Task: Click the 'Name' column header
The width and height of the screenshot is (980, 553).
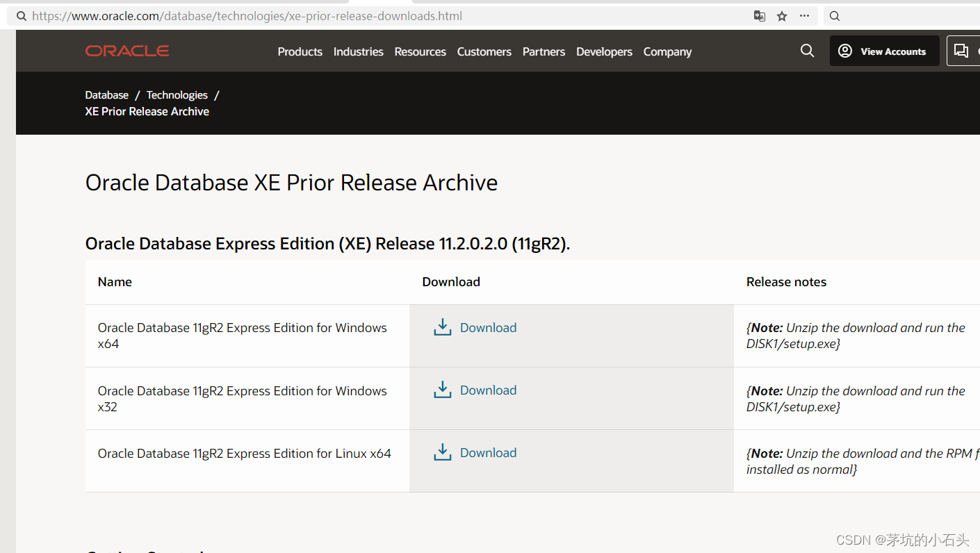Action: 115,282
